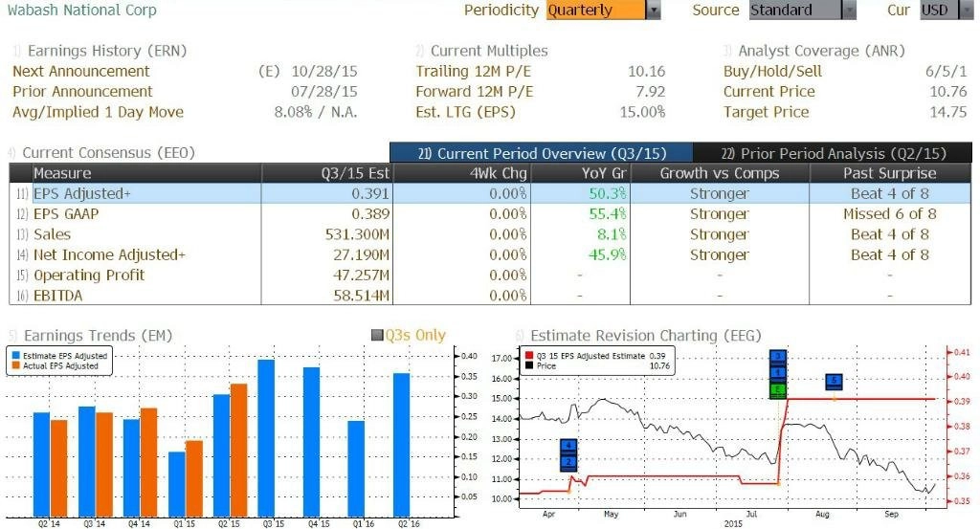Click the Q1 15 orange actual bar
The image size is (980, 529).
pyautogui.click(x=194, y=478)
